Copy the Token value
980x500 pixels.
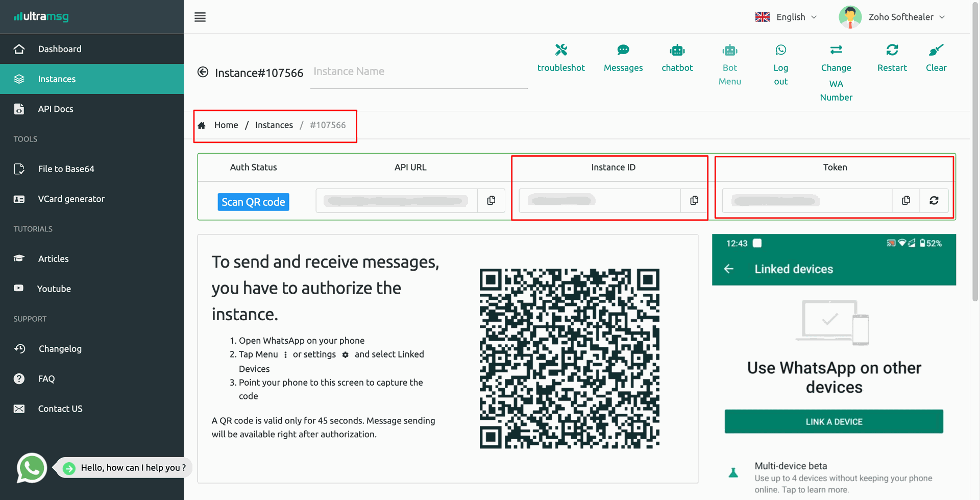pyautogui.click(x=906, y=201)
